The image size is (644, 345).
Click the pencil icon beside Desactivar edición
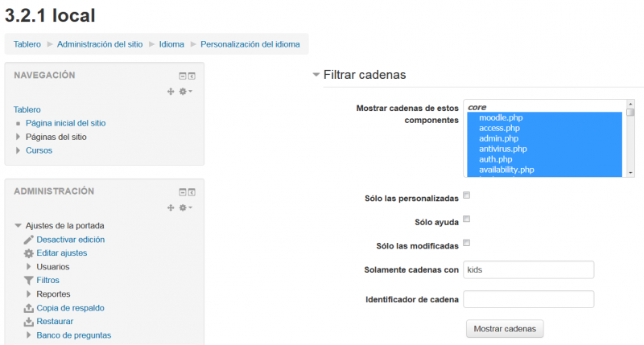click(x=29, y=240)
